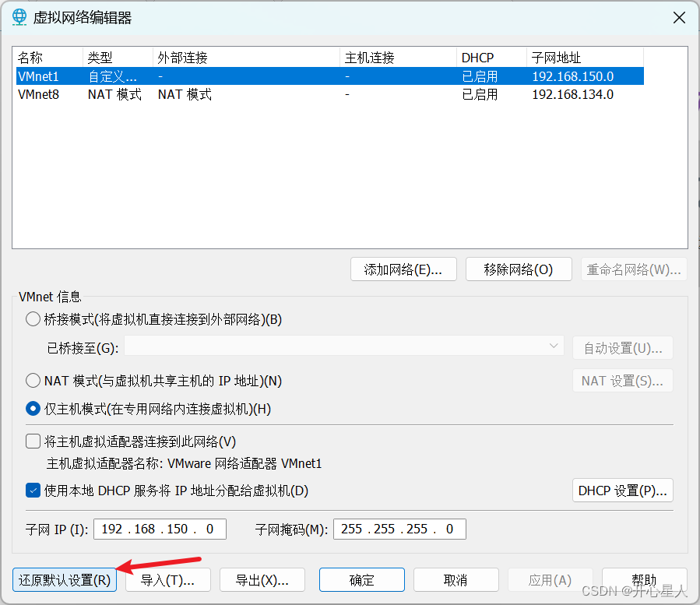
Task: Select the NAT 模式 radio button
Action: 33,381
